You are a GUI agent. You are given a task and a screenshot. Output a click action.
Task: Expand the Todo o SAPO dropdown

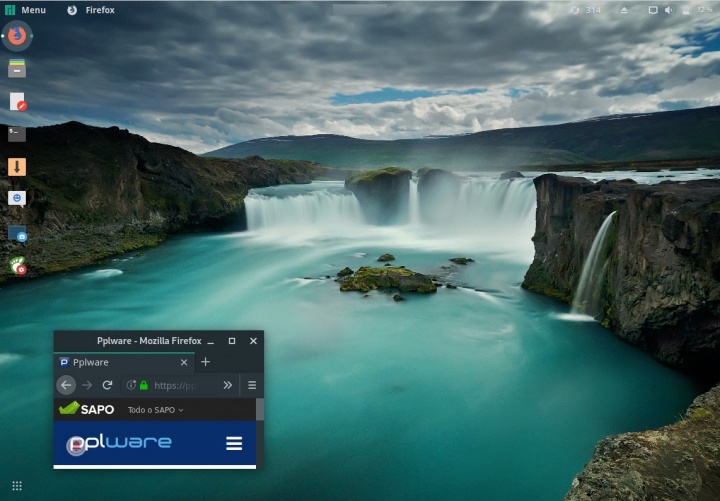coord(155,410)
